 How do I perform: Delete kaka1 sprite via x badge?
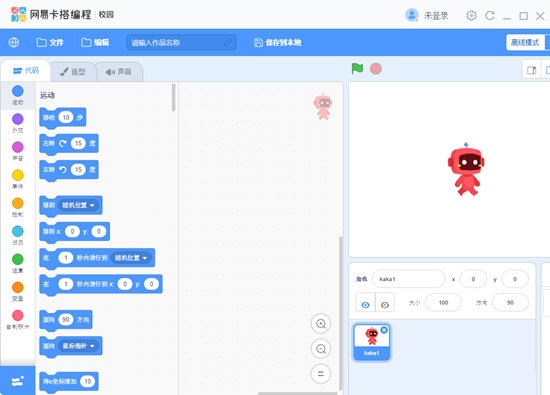pos(384,330)
